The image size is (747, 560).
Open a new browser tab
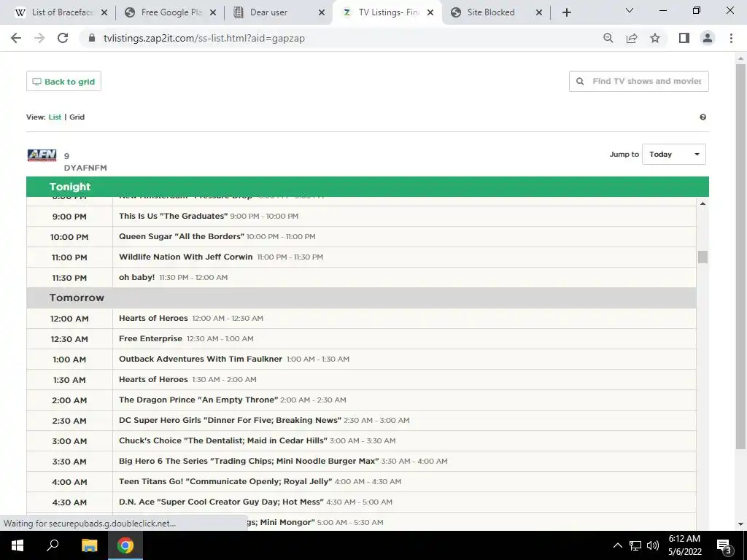coord(566,12)
